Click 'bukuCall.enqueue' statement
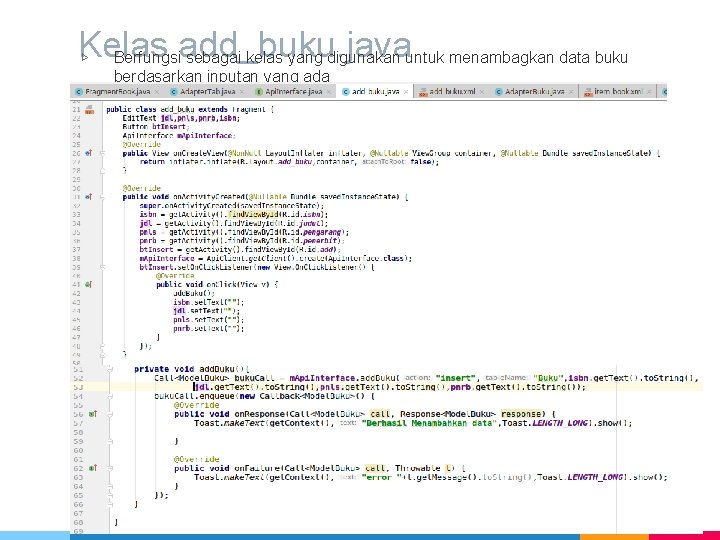 tap(196, 396)
